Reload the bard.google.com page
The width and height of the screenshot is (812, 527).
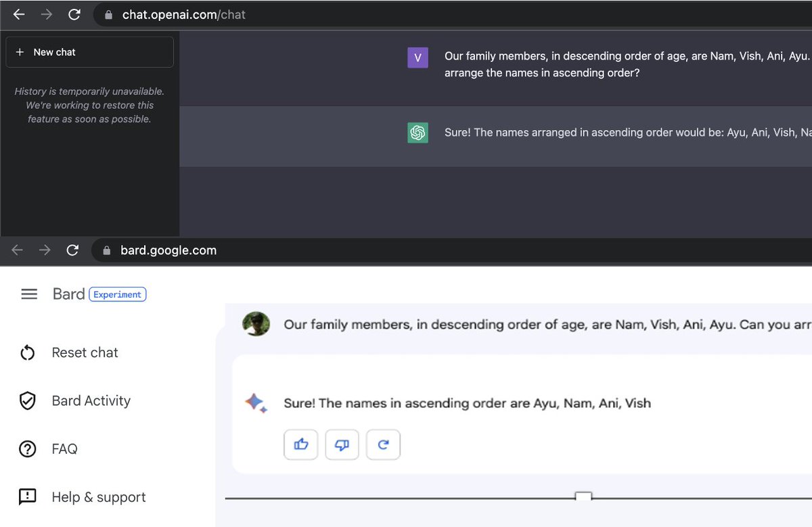pos(73,250)
